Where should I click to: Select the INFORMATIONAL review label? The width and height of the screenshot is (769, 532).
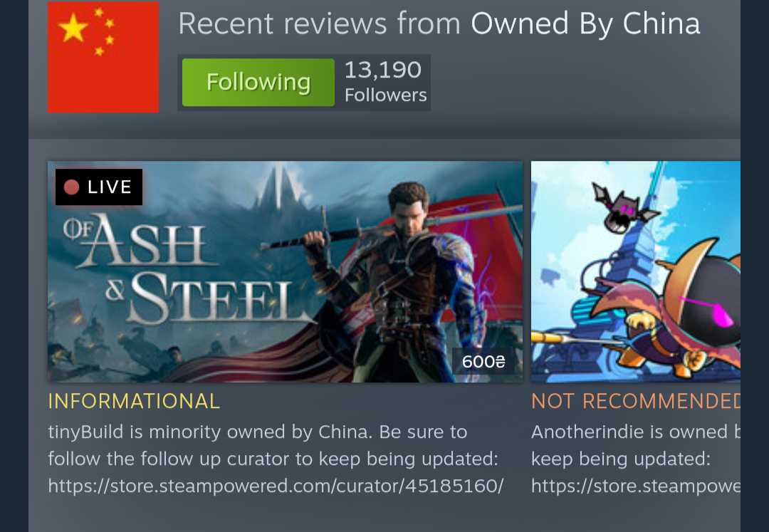coord(134,402)
